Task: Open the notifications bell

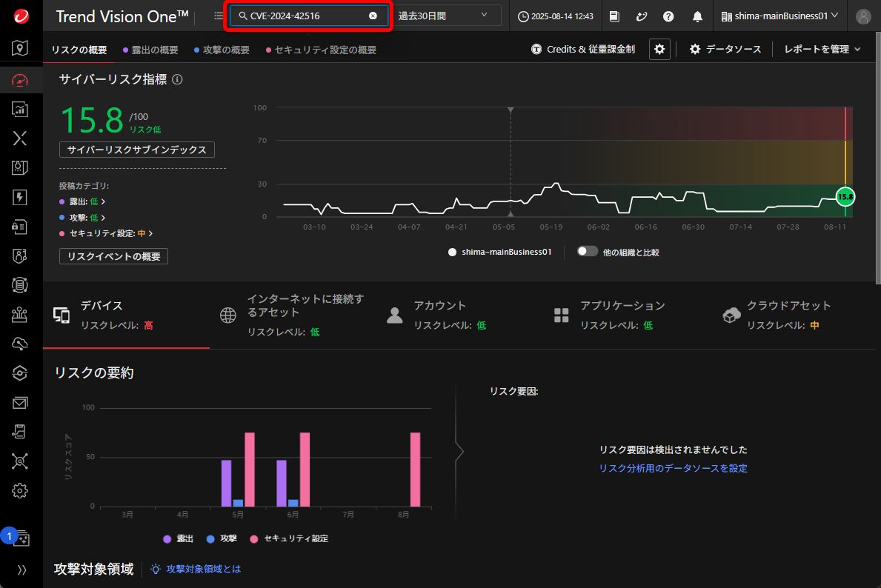Action: click(697, 16)
